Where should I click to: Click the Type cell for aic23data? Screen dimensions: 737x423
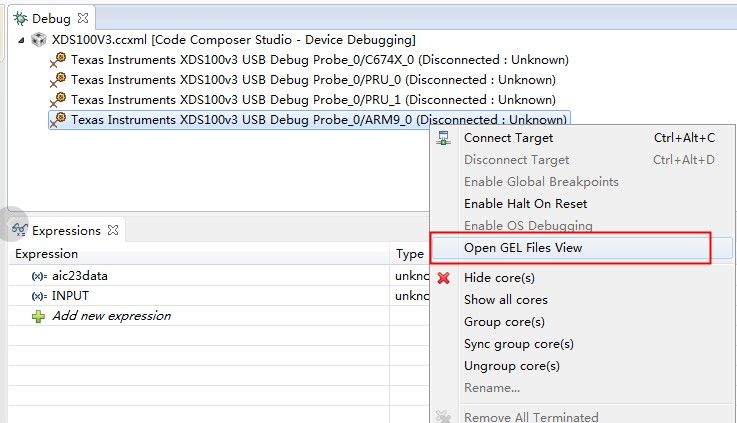(410, 276)
